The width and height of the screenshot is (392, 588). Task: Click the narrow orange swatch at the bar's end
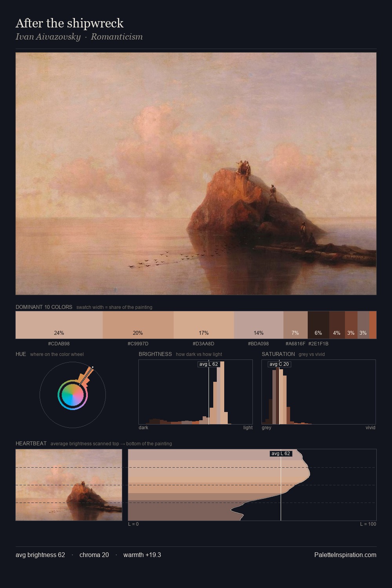[x=373, y=325]
